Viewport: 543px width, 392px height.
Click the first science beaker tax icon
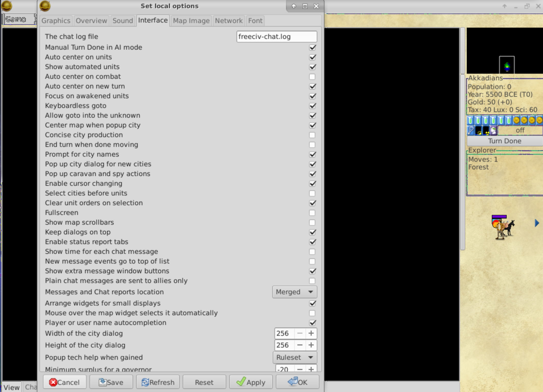[x=471, y=120]
